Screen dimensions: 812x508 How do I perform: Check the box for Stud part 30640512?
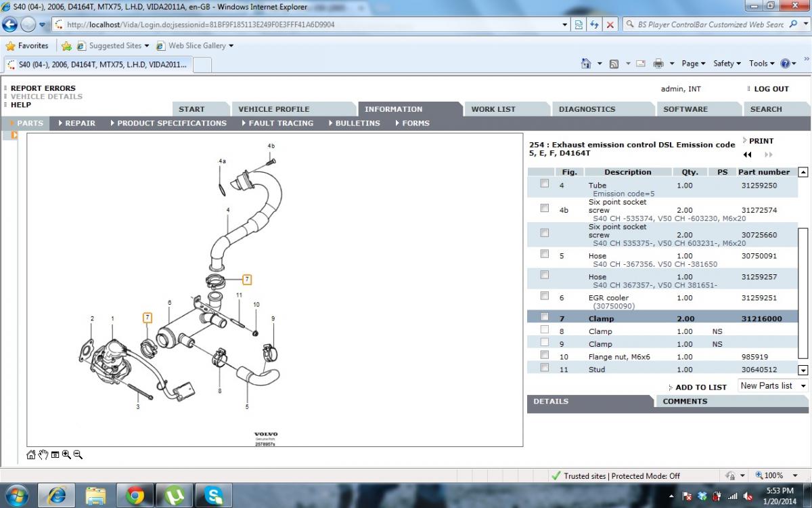tap(545, 367)
